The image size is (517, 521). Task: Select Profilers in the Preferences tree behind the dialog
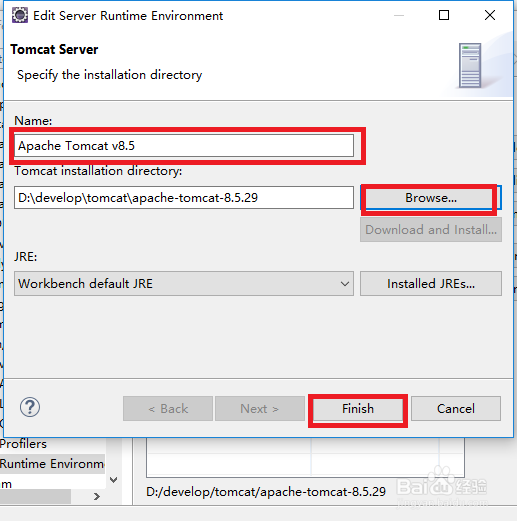coord(23,444)
